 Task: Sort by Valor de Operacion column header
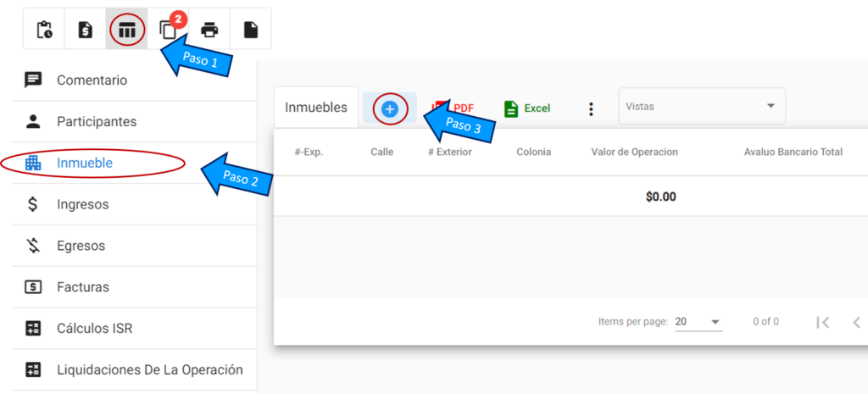[634, 152]
